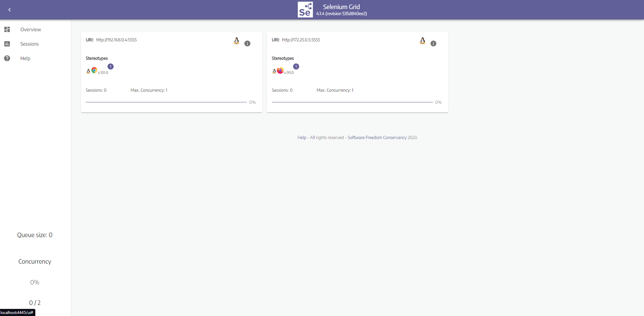Click Sessions: 0 on the Chrome node

click(x=96, y=90)
